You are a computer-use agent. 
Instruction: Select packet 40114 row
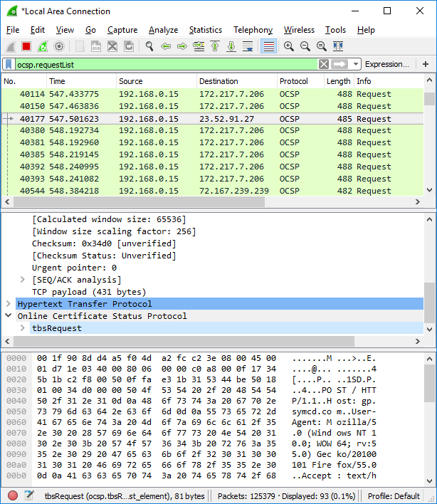click(212, 94)
